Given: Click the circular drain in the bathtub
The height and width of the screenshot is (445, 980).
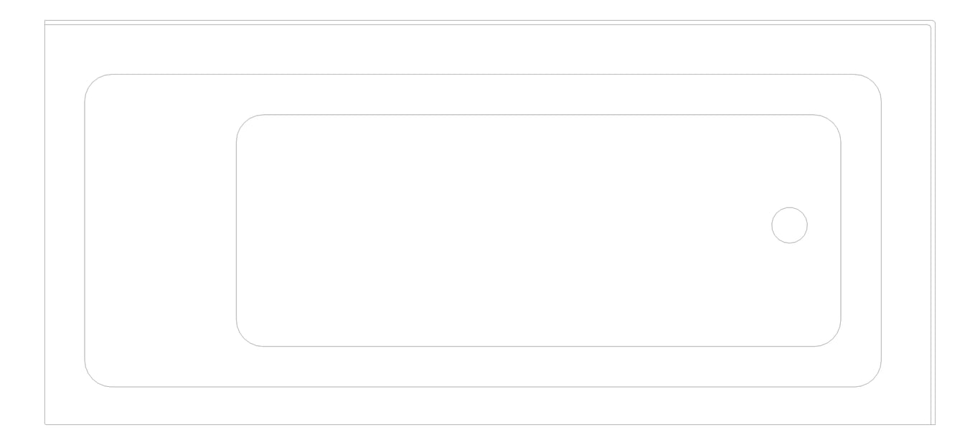Looking at the screenshot, I should pyautogui.click(x=789, y=225).
